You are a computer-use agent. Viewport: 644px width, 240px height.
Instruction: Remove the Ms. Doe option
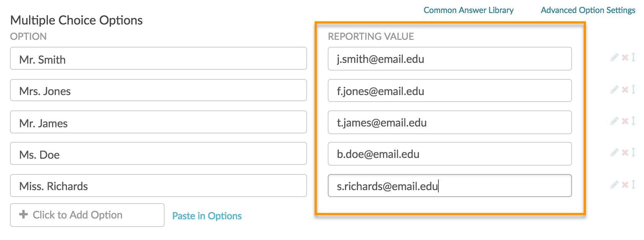625,153
